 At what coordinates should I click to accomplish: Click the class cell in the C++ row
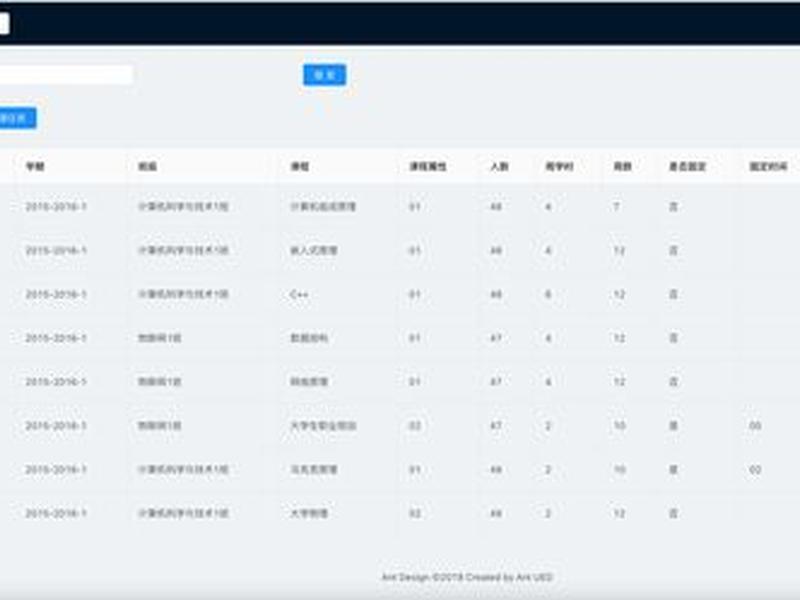coord(183,294)
